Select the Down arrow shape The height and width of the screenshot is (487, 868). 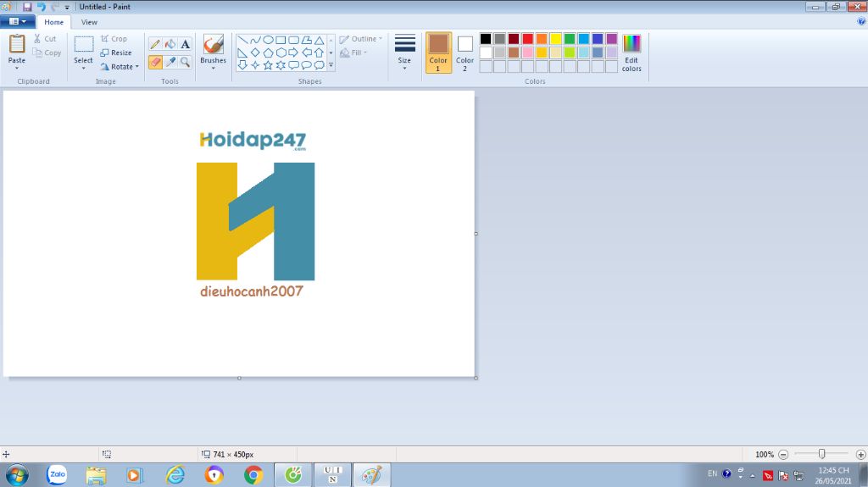(242, 65)
